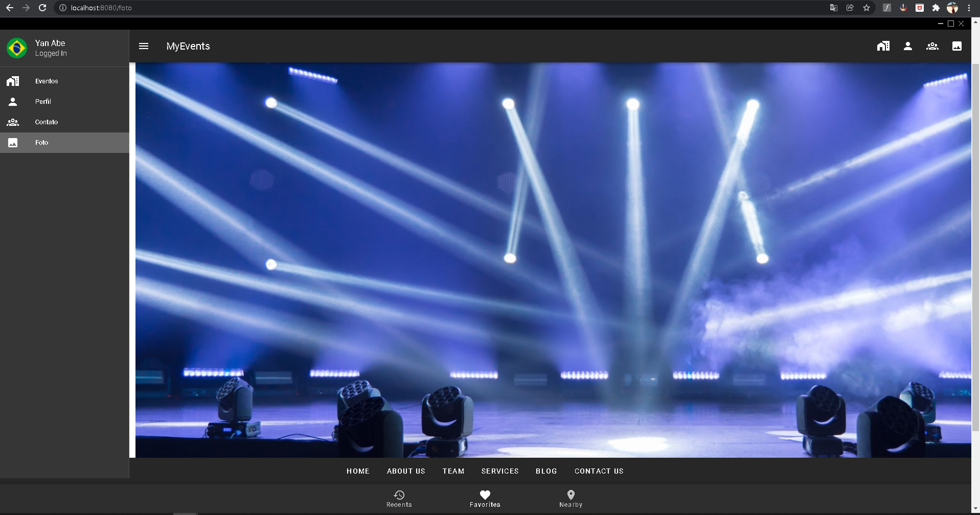Toggle the hamburger navigation menu
The image size is (980, 515).
(144, 46)
